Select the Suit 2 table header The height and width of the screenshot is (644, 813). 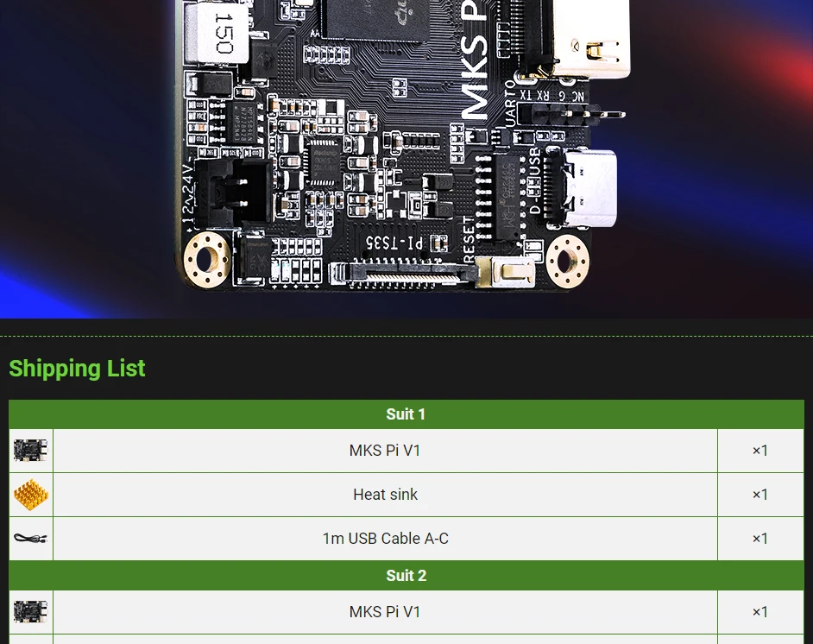(406, 576)
